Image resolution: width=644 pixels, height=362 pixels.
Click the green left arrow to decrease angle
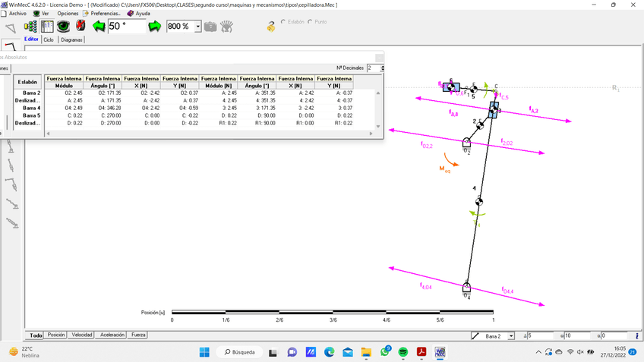click(x=99, y=27)
